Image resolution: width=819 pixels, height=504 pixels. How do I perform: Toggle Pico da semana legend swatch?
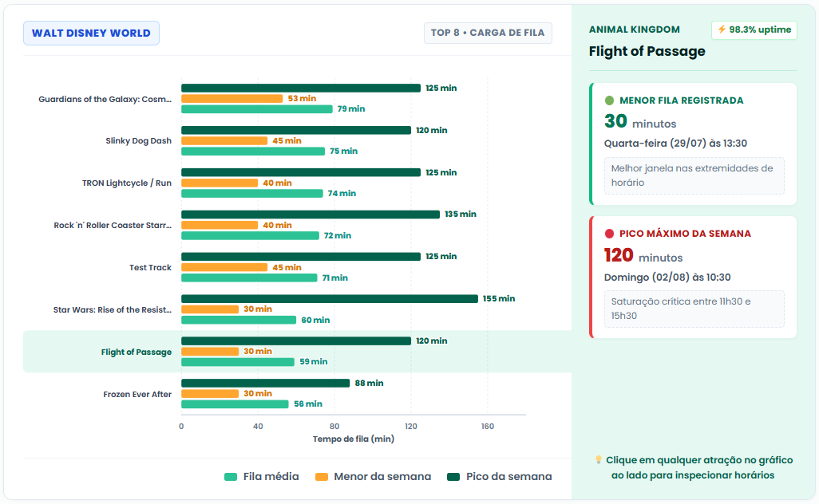point(453,477)
